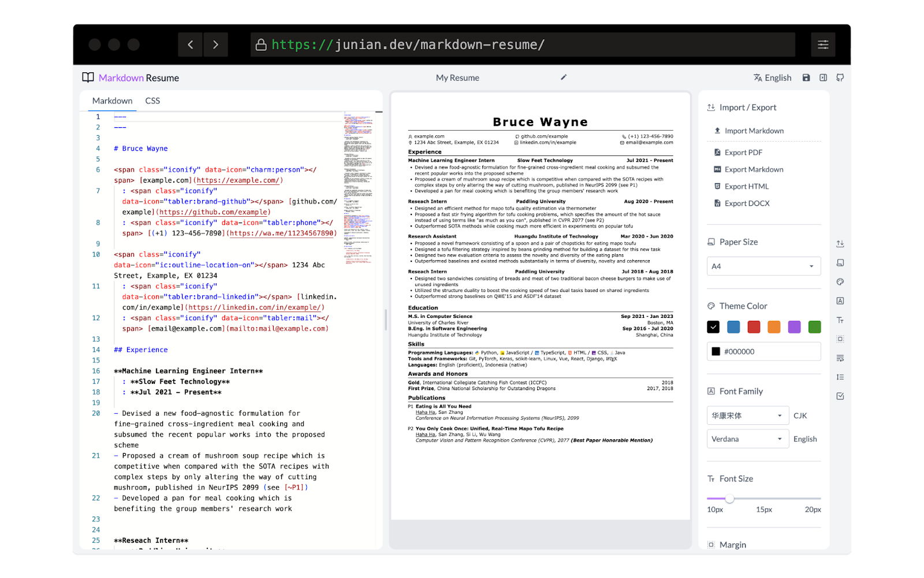This screenshot has width=924, height=578.
Task: Click the email@example.com link in the preview
Action: pyautogui.click(x=649, y=142)
